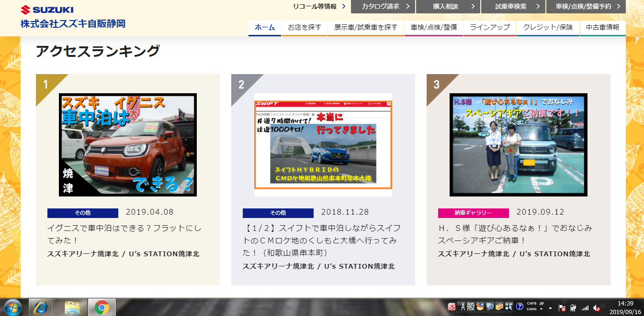Click the power plug battery tray icon
Viewport: 644px width, 316px height.
pos(573,307)
